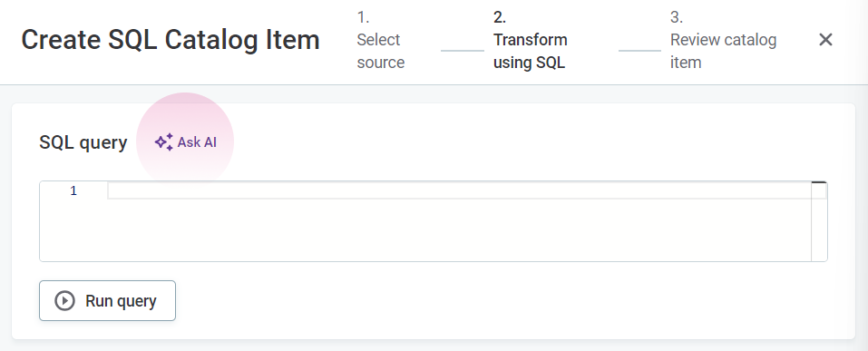868x351 pixels.
Task: Click the dark marker atop the editor scrollbar
Action: click(819, 182)
